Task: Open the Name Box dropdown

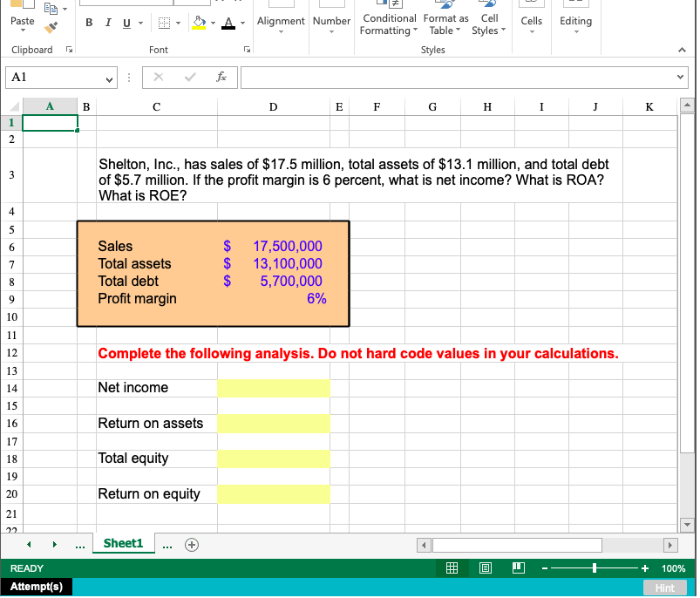Action: pos(110,77)
